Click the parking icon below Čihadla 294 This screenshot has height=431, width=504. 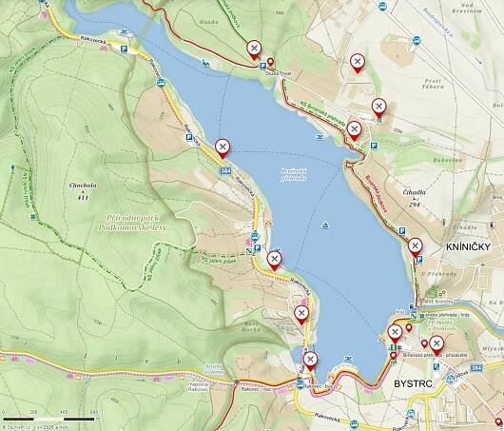(402, 230)
